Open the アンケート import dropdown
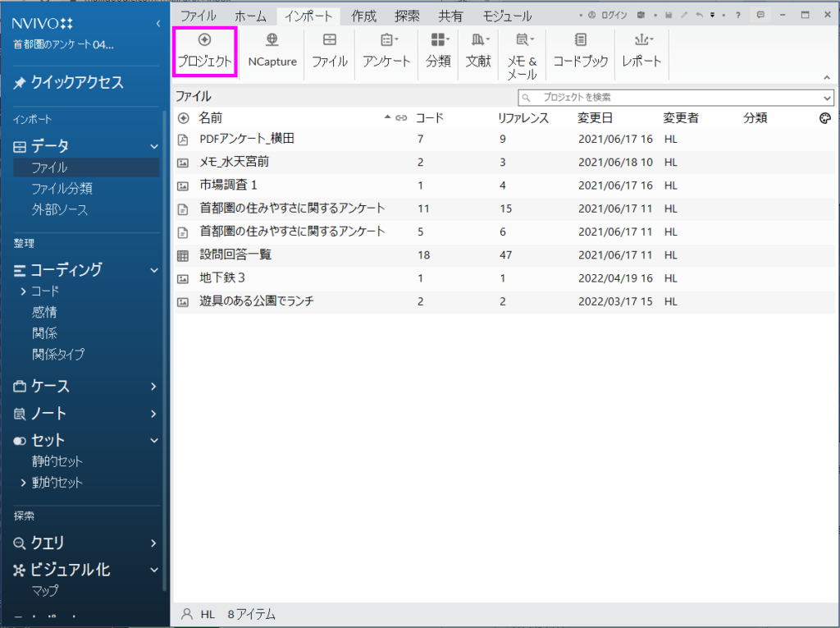Viewport: 840px width, 628px height. [x=386, y=41]
